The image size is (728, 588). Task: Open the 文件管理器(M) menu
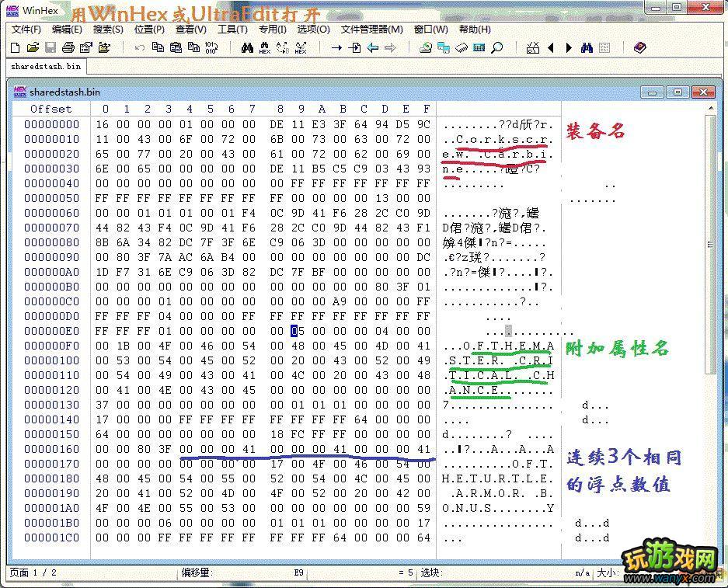(371, 30)
